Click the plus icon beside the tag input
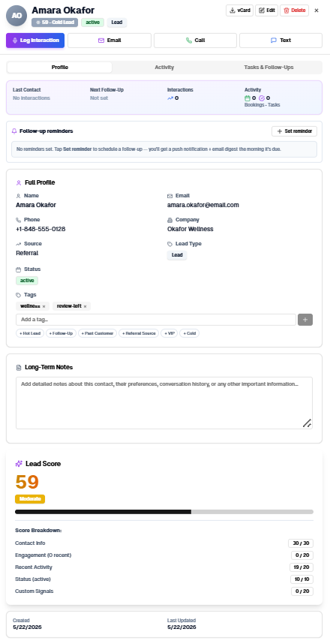Viewport: 330px width, 644px height. coord(305,320)
